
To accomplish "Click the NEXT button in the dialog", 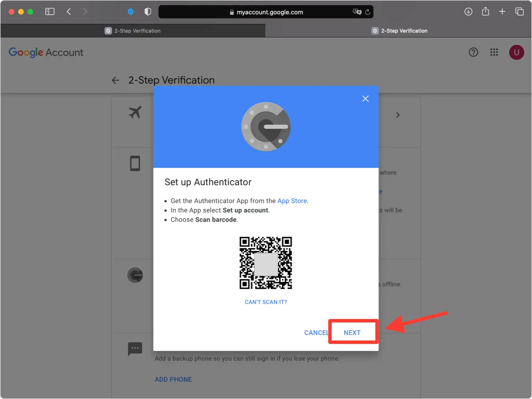I will 352,332.
